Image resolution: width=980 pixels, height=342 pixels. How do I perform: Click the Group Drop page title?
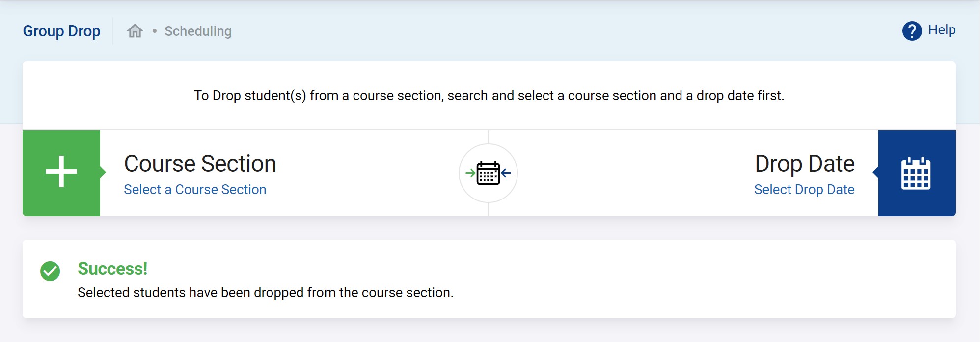click(x=61, y=31)
